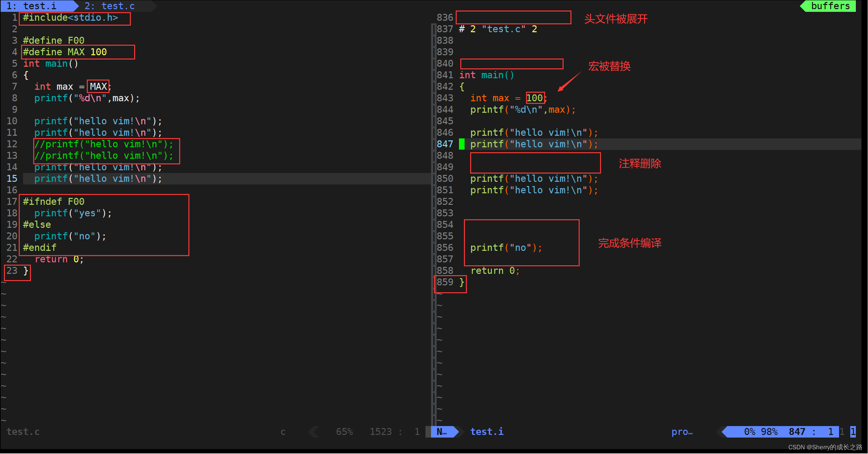Click printf("no") on line 20
Screen dimensions: 868x454
tap(70, 236)
